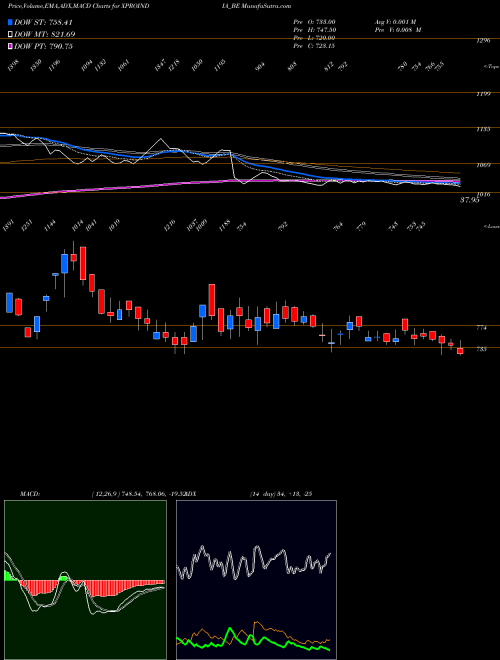Viewport: 500px width, 660px height.
Task: Click the 1196 top-row price label
Action: (55, 65)
